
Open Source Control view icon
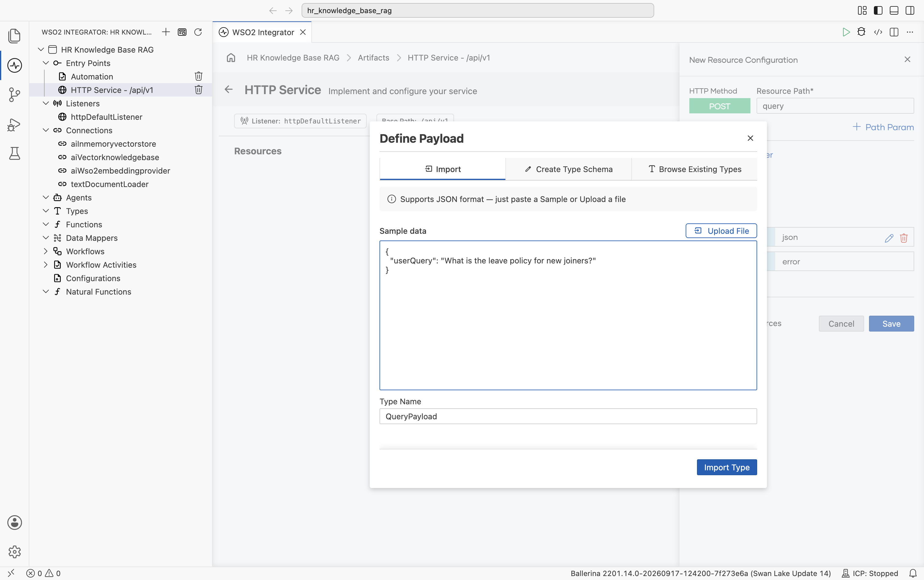(x=15, y=95)
